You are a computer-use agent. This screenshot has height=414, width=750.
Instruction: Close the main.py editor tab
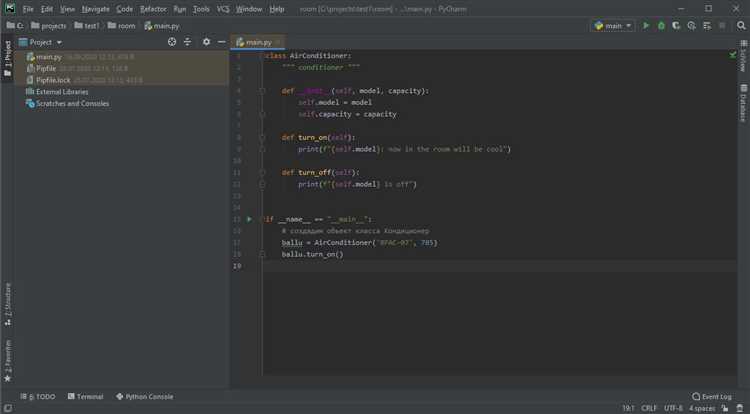click(278, 43)
